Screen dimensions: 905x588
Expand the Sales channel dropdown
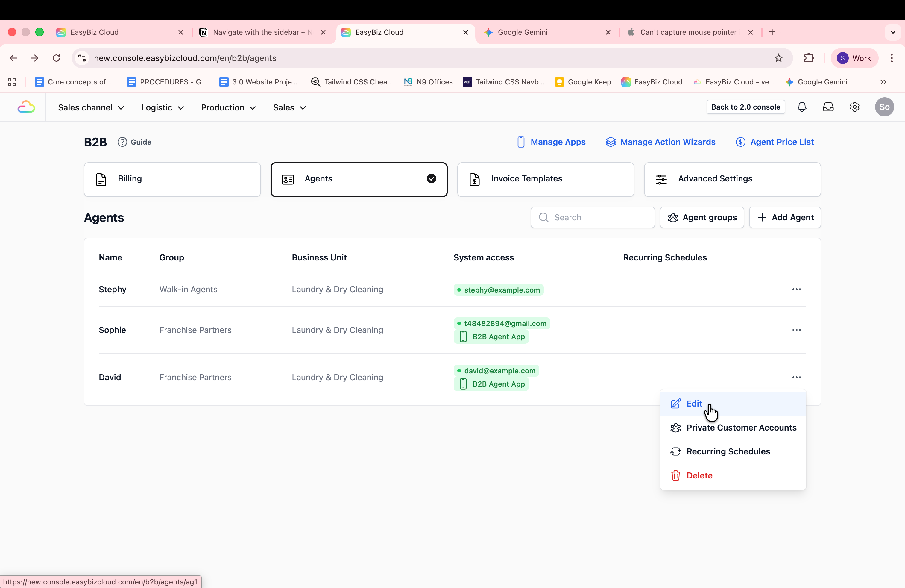[x=91, y=108]
